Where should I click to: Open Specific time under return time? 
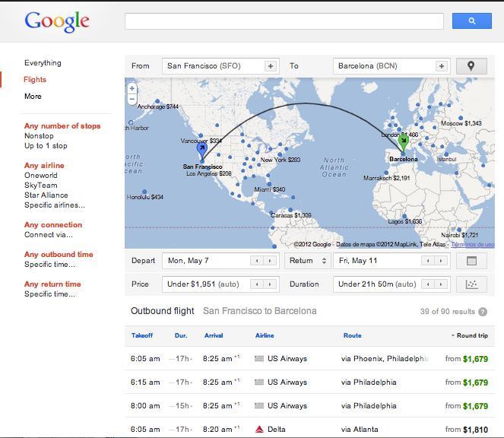(49, 294)
